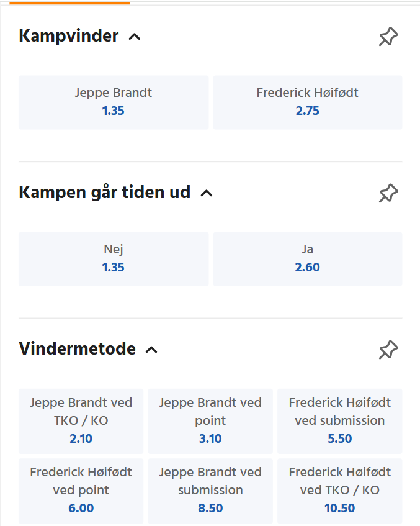Pick Frederick Høifødt ved submission odds
Screen dimensions: 420x526
(339, 421)
